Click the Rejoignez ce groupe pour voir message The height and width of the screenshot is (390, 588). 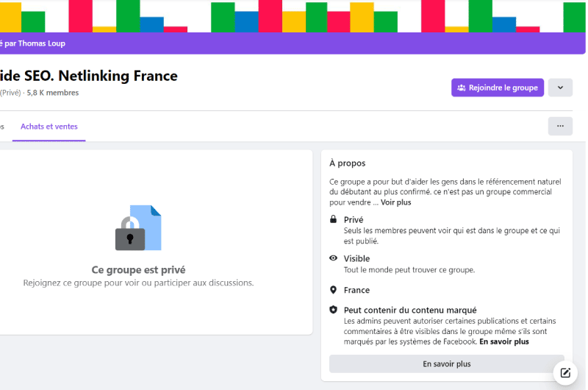tap(138, 283)
